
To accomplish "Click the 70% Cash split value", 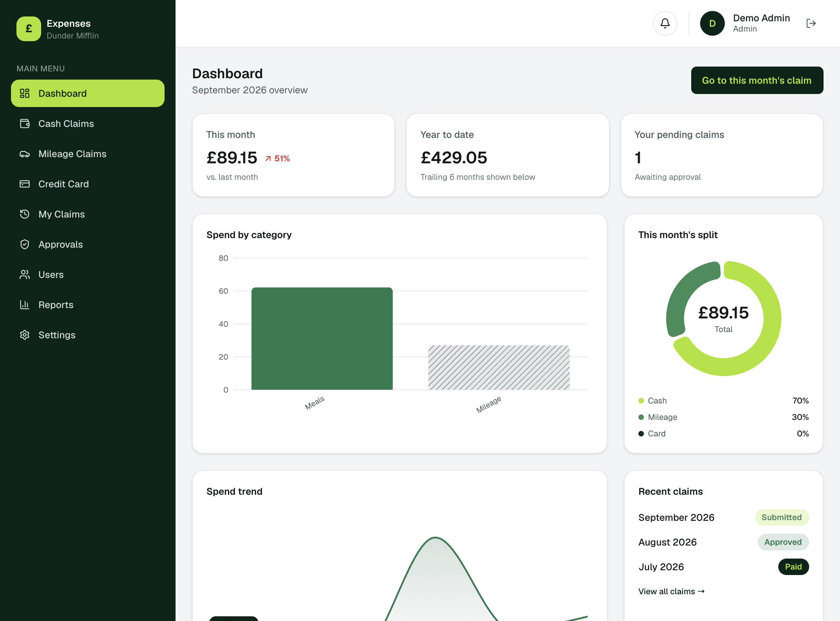I will click(x=801, y=401).
